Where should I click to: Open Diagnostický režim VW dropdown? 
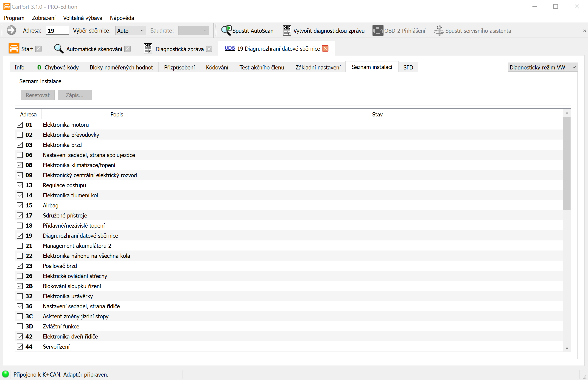coord(543,67)
